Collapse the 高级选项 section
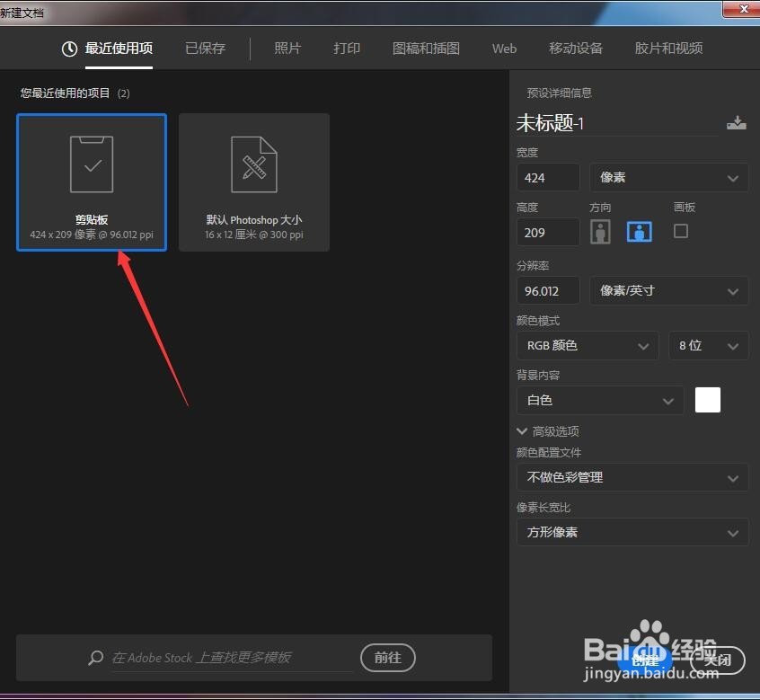The width and height of the screenshot is (760, 700). pos(523,430)
